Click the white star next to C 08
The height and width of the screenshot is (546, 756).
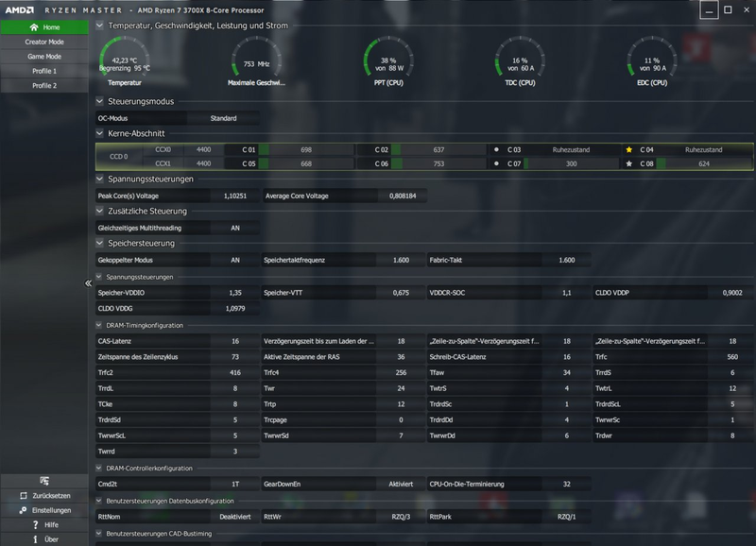coord(628,163)
